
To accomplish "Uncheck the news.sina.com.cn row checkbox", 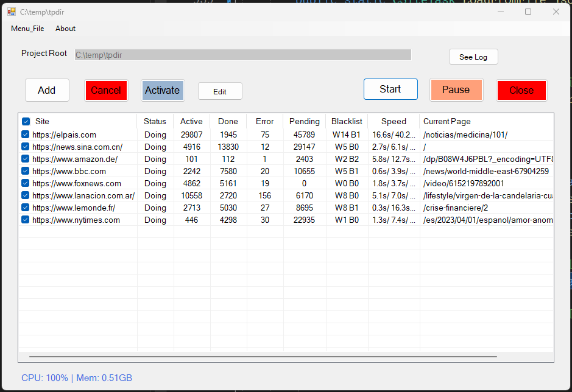I will pyautogui.click(x=25, y=147).
